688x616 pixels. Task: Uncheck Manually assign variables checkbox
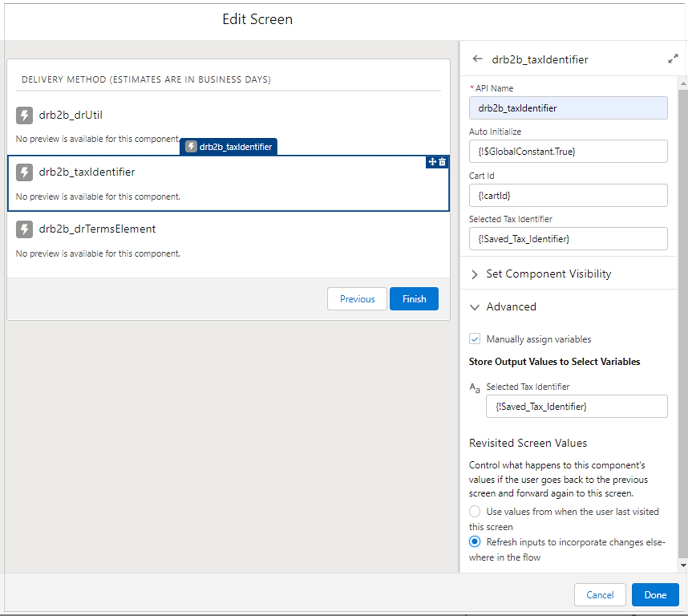pyautogui.click(x=474, y=339)
